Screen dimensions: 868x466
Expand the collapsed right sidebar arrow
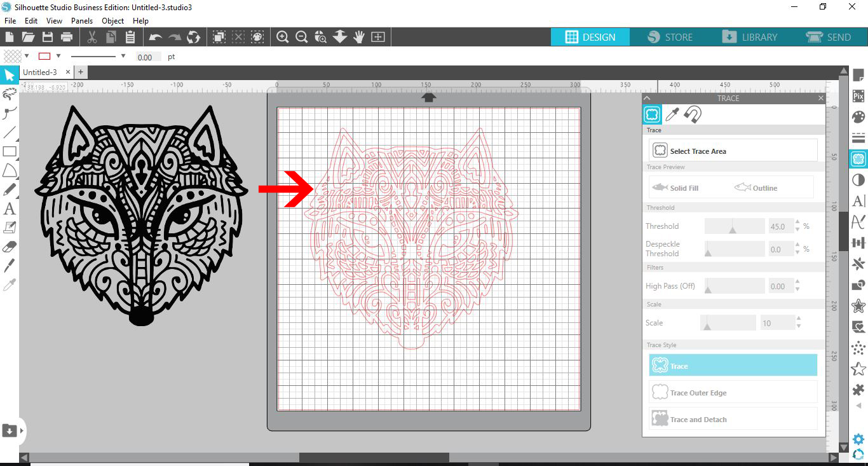coord(858,406)
